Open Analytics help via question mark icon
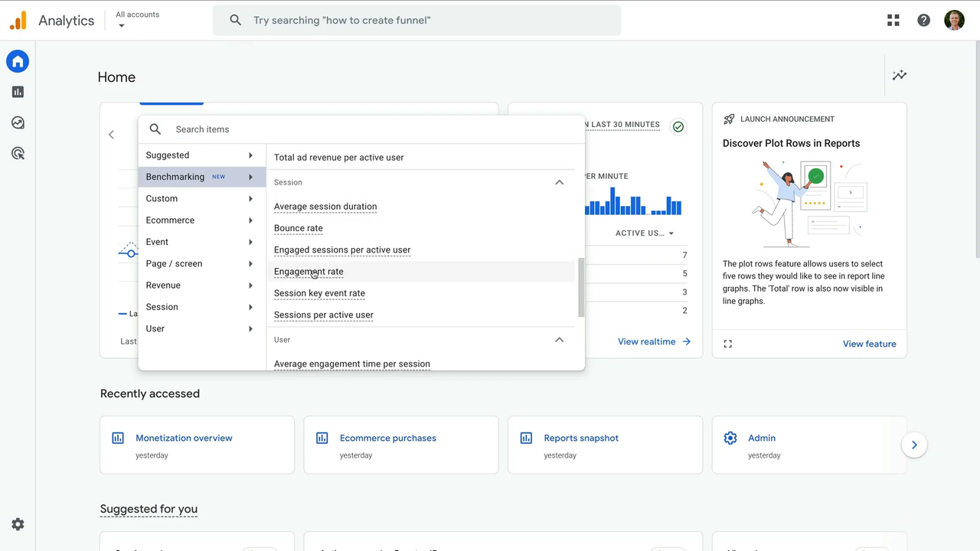980x551 pixels. point(923,20)
